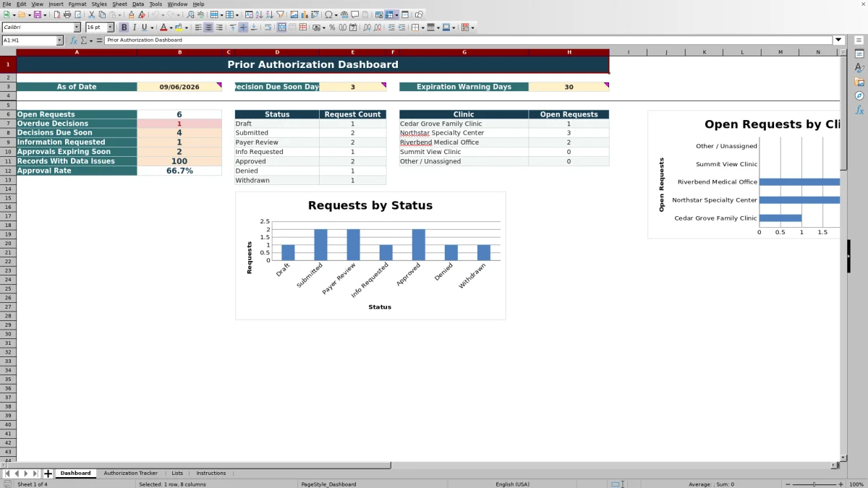The height and width of the screenshot is (488, 868).
Task: Toggle Underline formatting
Action: click(145, 27)
